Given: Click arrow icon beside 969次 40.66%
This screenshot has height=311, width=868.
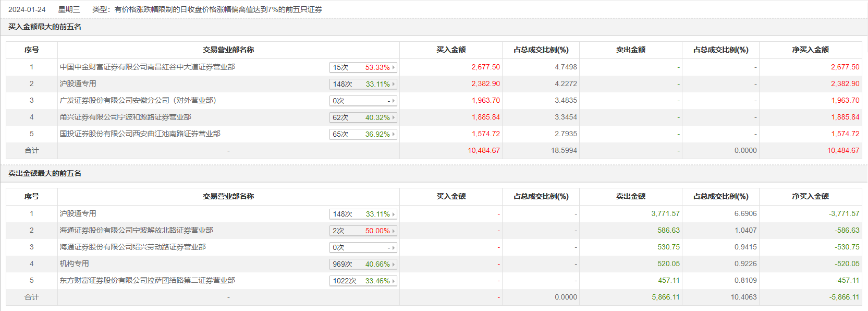Looking at the screenshot, I should tap(394, 264).
